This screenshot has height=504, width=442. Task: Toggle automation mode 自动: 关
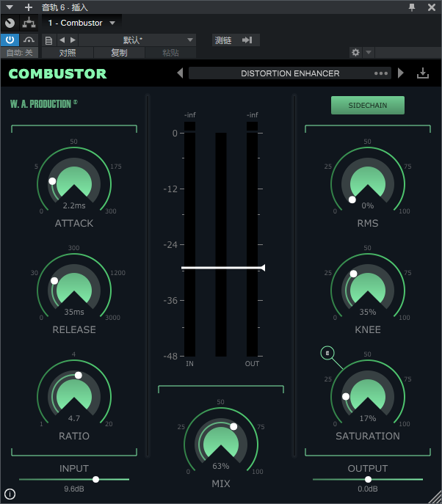click(19, 53)
